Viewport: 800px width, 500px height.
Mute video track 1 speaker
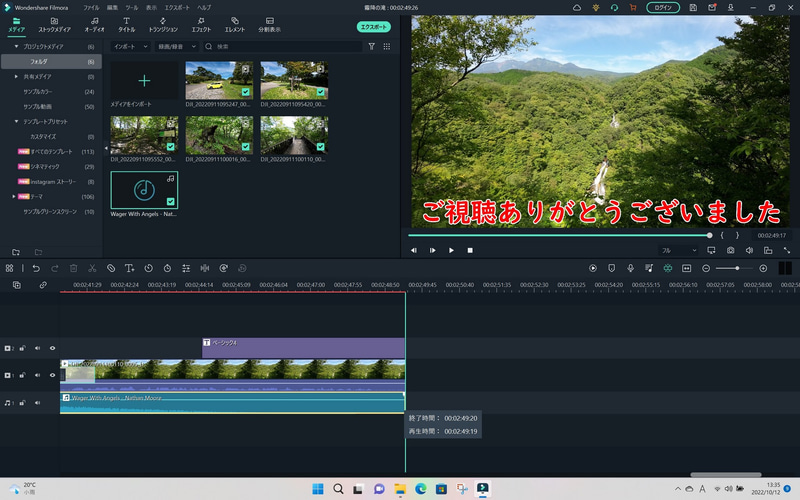(37, 375)
